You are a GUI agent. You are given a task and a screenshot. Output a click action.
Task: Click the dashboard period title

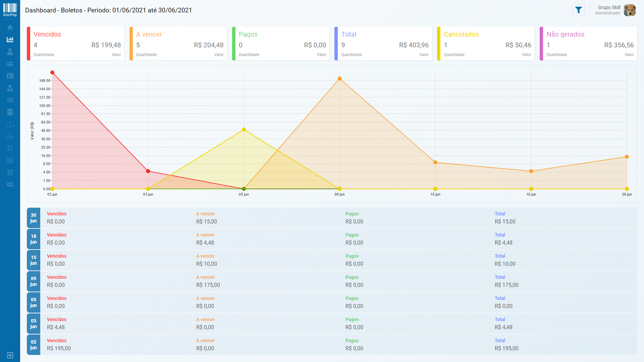(x=108, y=10)
